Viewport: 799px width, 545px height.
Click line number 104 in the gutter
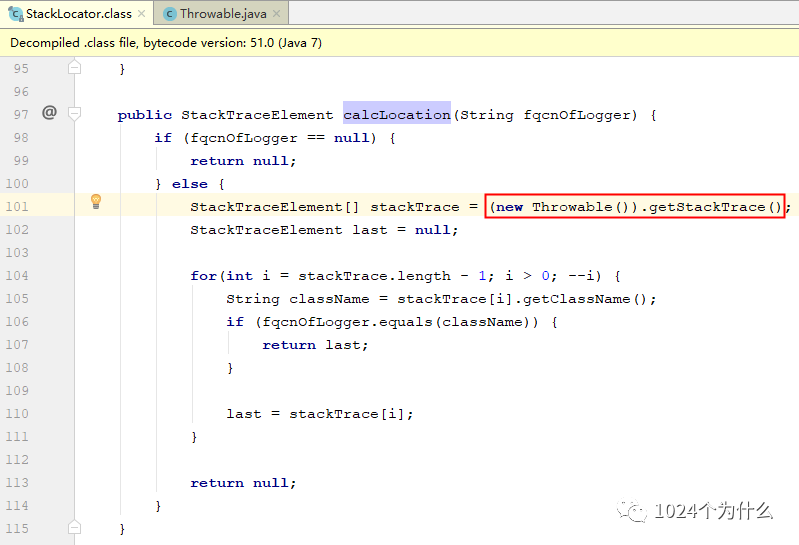(x=17, y=276)
